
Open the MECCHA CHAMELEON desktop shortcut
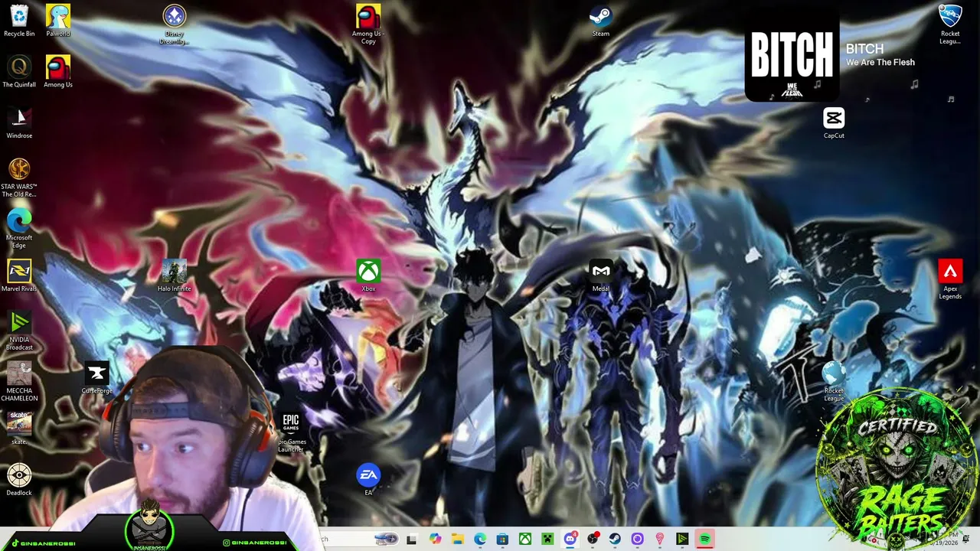[19, 382]
